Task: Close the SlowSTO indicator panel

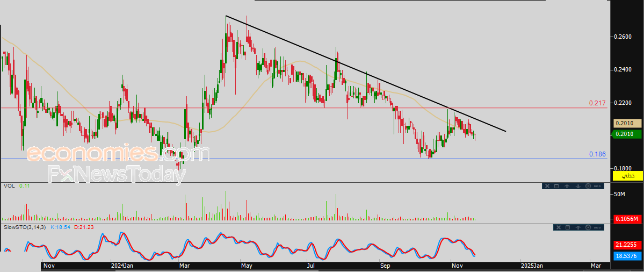Action: coord(559,227)
